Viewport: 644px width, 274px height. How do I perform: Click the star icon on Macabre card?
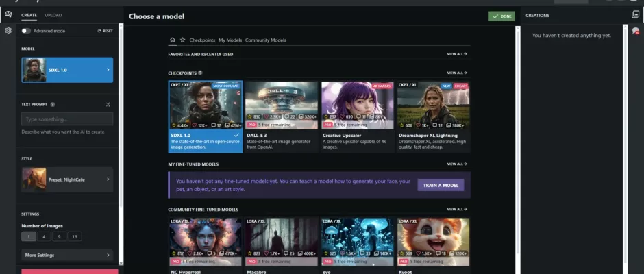(249, 253)
